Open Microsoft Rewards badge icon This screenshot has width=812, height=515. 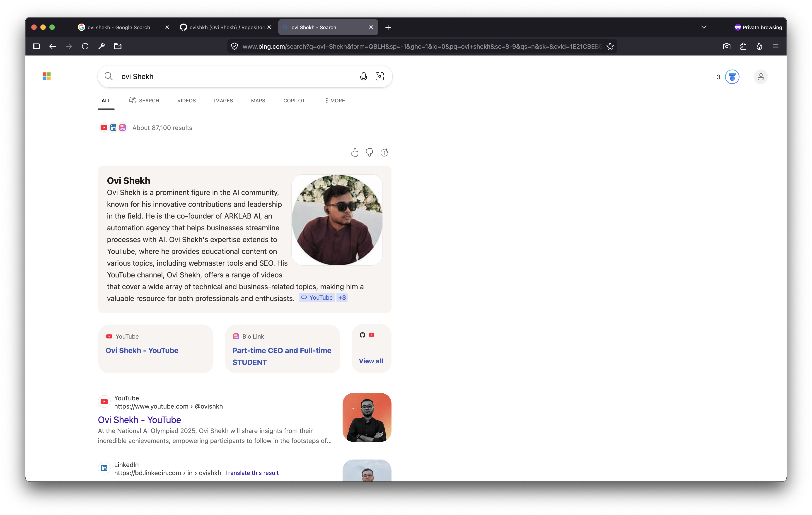[732, 77]
